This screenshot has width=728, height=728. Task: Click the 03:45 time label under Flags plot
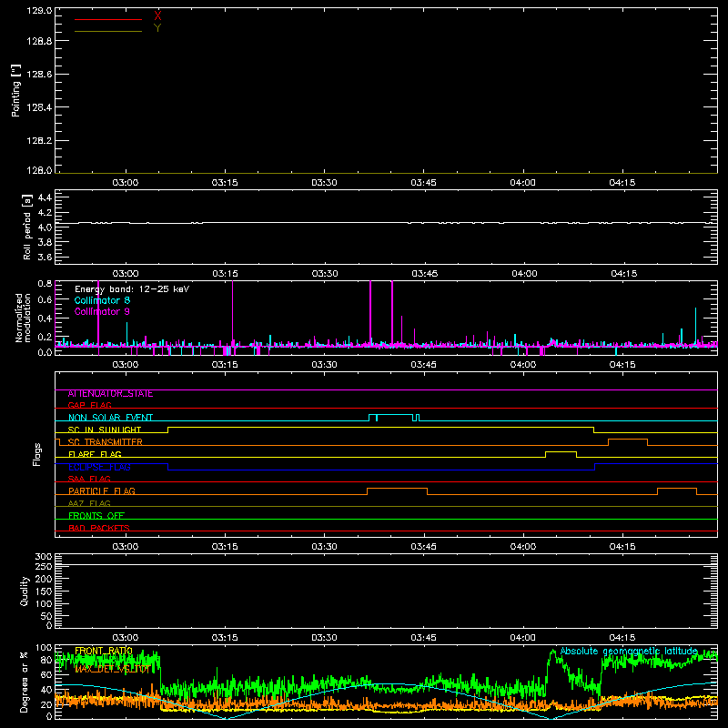tap(423, 547)
